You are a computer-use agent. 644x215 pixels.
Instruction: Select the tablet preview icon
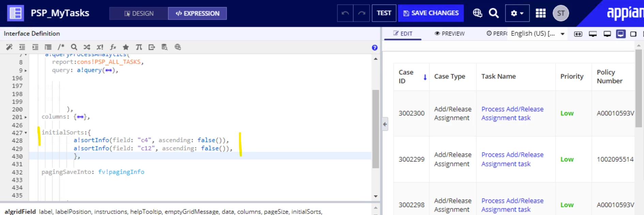coord(633,34)
